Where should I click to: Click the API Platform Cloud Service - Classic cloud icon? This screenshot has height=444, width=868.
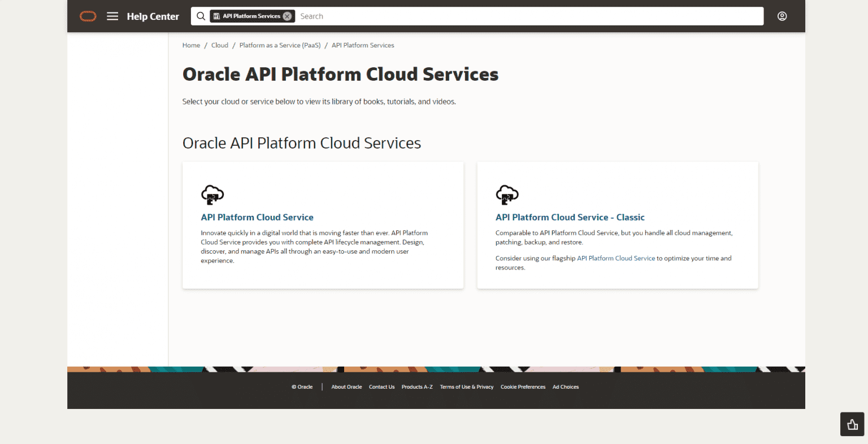tap(507, 195)
